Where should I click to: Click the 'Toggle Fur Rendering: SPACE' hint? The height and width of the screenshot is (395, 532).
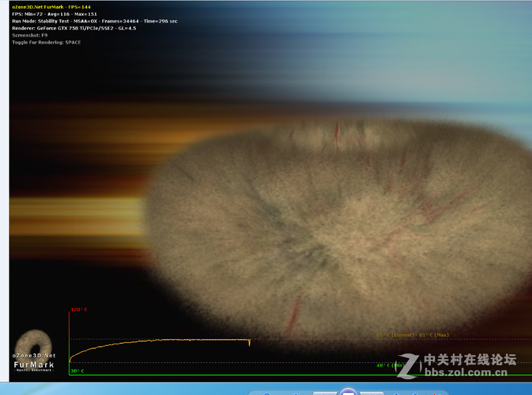click(47, 43)
